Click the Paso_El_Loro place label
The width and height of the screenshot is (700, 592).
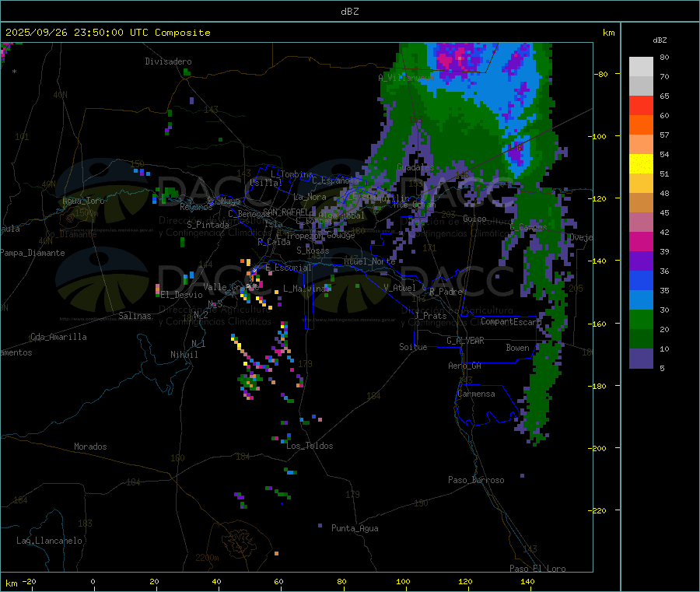click(537, 569)
